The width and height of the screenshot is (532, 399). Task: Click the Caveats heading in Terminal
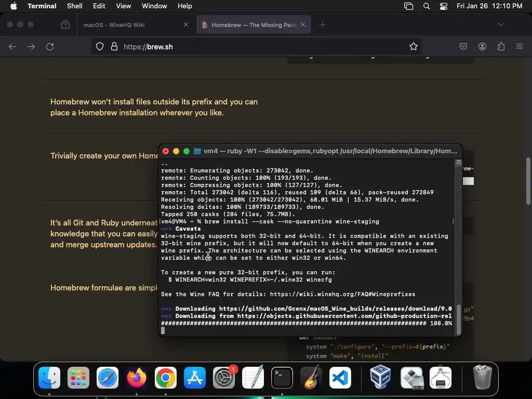coord(188,229)
